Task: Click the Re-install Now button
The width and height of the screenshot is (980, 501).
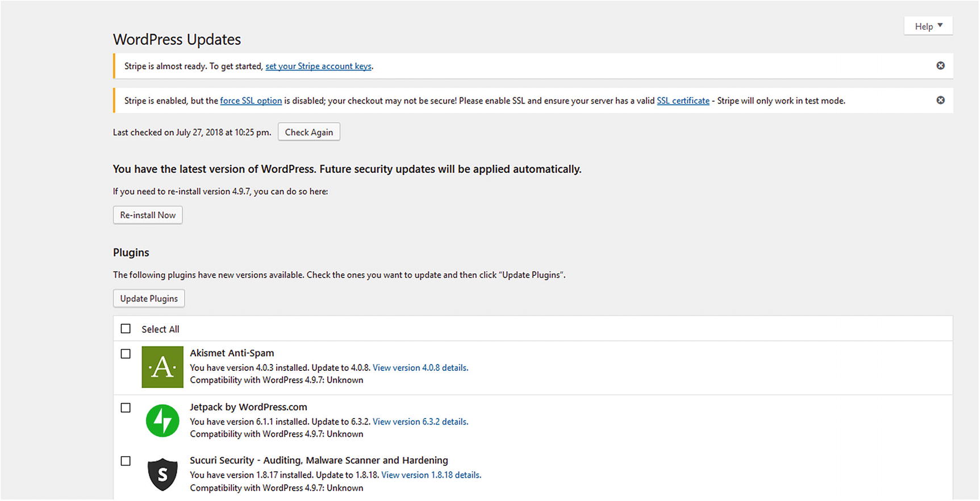Action: point(148,216)
